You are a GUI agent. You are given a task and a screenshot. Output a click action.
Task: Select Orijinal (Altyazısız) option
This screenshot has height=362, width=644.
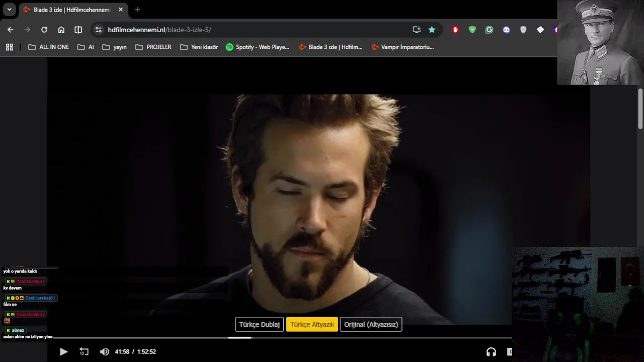tap(371, 324)
